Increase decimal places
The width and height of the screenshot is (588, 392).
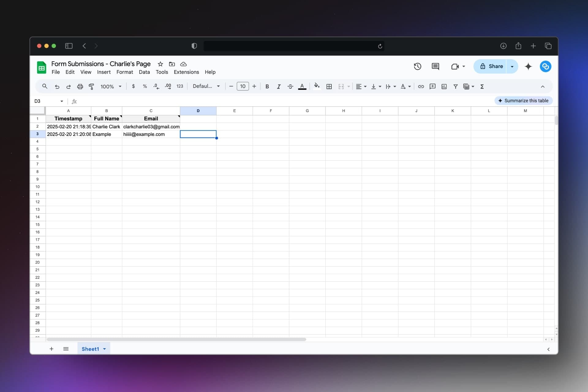point(168,86)
